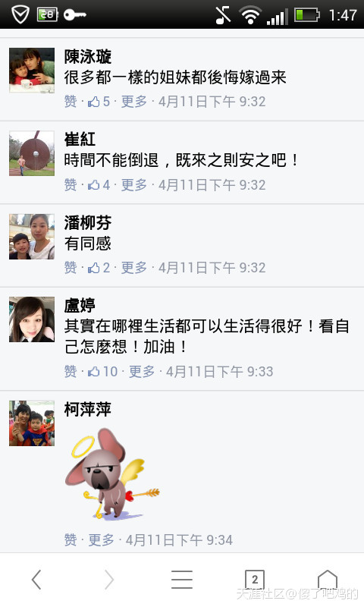
Task: Tap the browser forward arrow
Action: click(x=109, y=580)
